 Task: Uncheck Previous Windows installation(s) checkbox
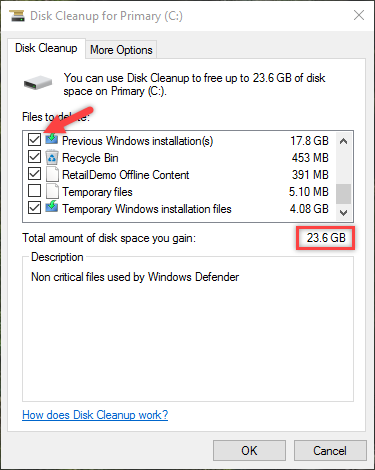[x=34, y=140]
